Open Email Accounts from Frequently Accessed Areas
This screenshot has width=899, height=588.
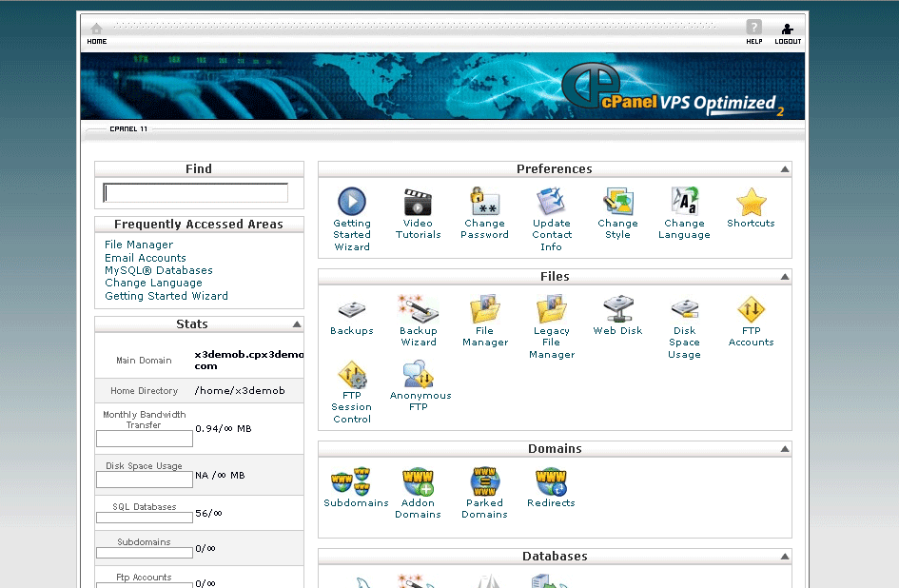point(145,257)
